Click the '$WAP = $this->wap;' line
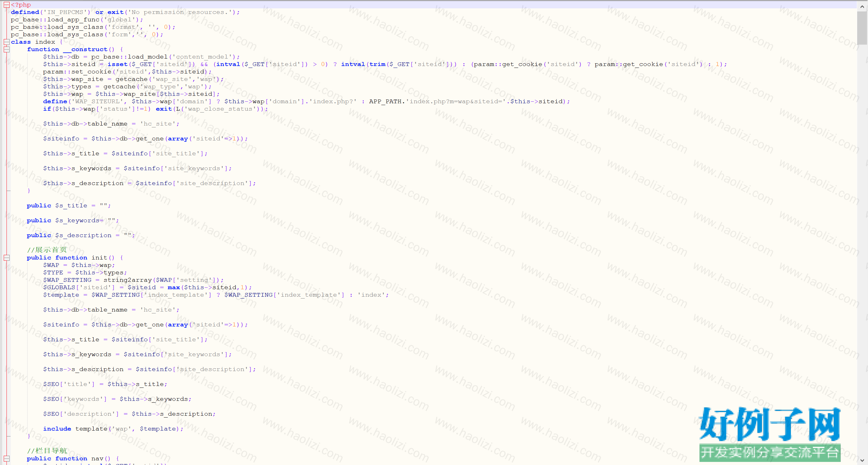Viewport: 868px width, 465px height. click(x=79, y=265)
